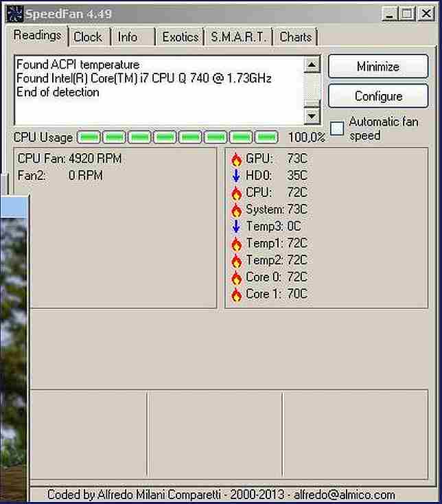
Task: Click the 'System: 73C' temperature text
Action: pyautogui.click(x=277, y=209)
